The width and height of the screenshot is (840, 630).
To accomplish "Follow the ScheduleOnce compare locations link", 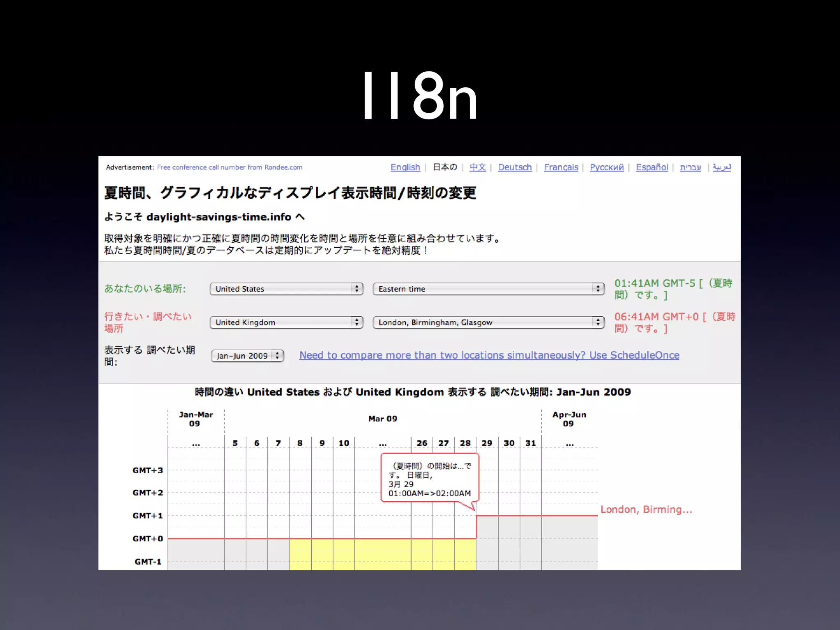I will pos(489,355).
